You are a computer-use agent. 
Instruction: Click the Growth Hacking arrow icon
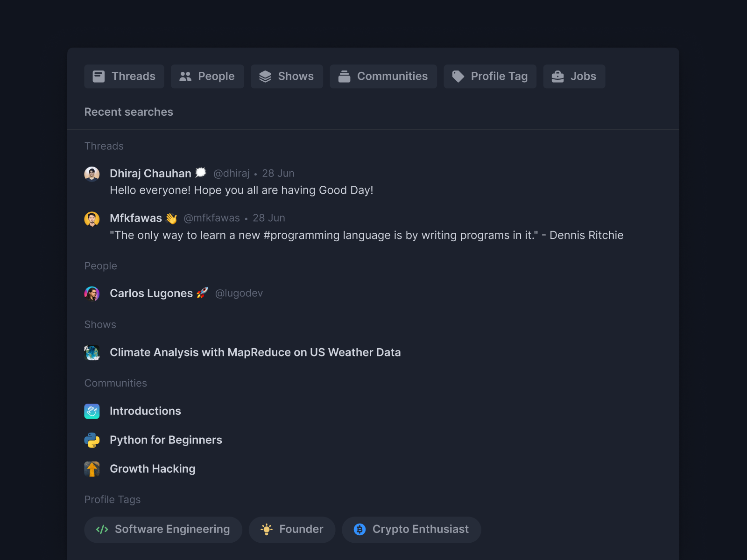coord(92,469)
